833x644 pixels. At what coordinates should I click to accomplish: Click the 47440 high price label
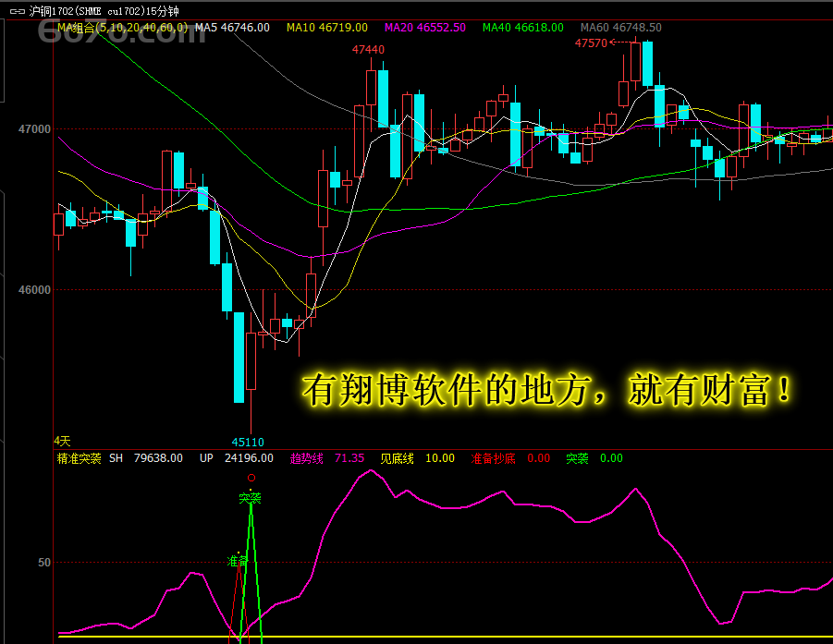368,49
